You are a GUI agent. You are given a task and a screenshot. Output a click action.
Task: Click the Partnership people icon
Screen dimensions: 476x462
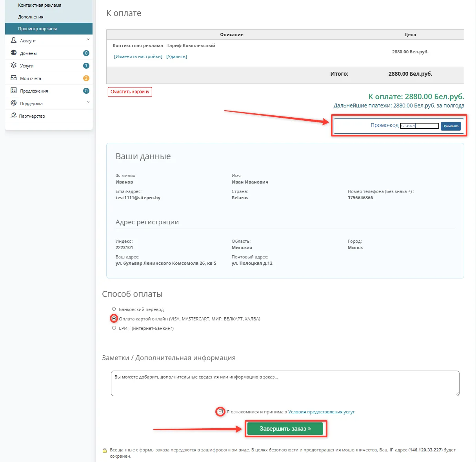tap(14, 116)
